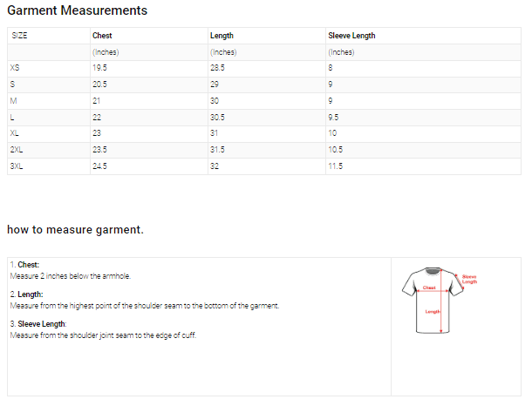Click chest value 23 in XL row
The image size is (532, 406).
pyautogui.click(x=97, y=133)
